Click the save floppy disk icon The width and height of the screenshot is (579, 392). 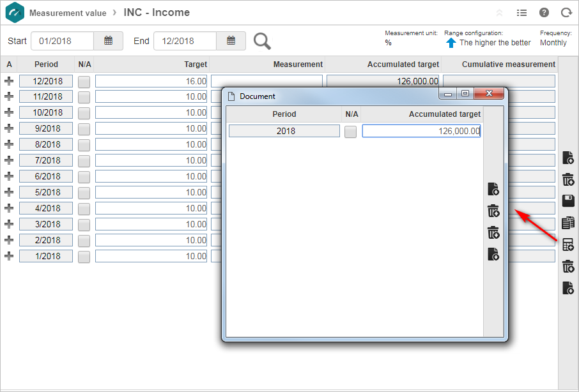pyautogui.click(x=568, y=201)
